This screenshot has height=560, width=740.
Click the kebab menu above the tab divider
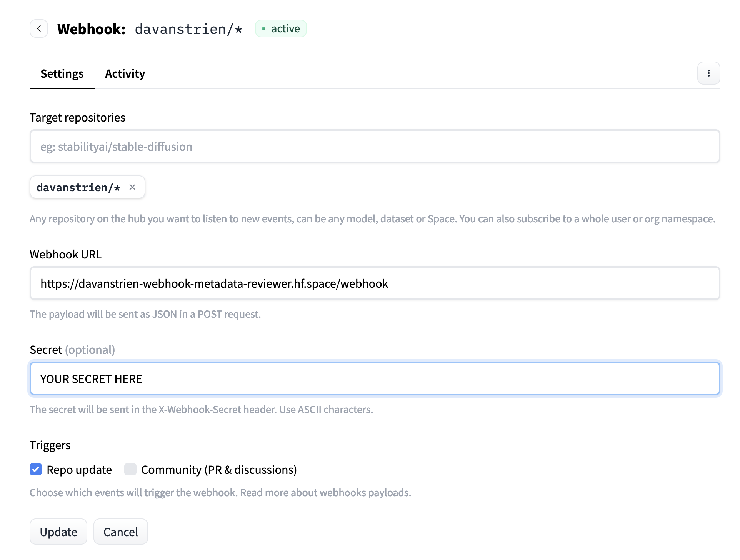click(708, 73)
